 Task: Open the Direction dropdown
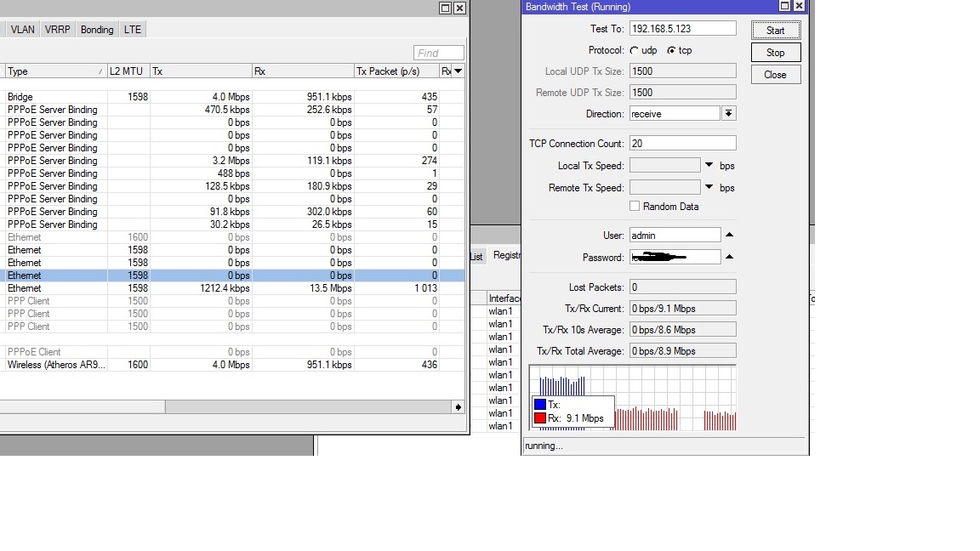click(728, 114)
